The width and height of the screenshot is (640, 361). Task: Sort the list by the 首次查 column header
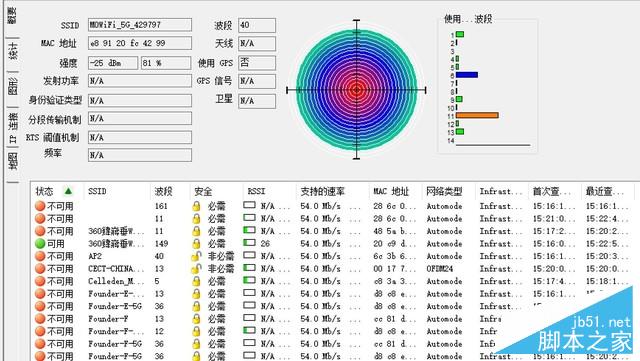click(x=555, y=191)
